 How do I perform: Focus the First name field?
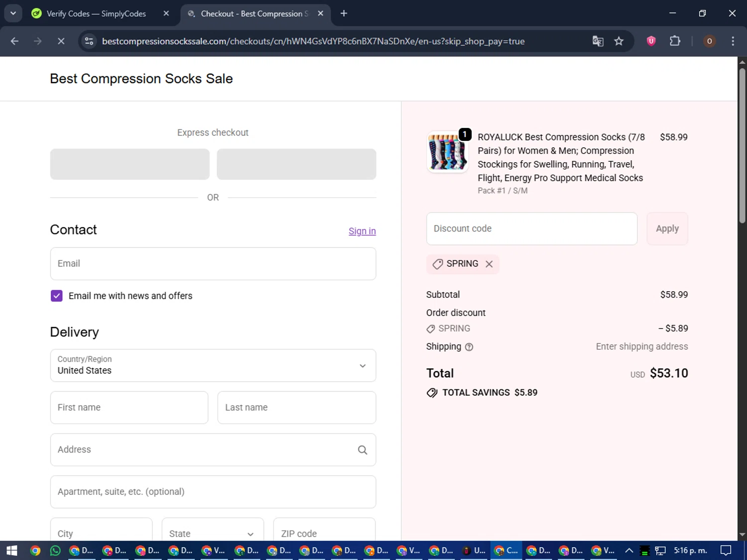point(129,408)
